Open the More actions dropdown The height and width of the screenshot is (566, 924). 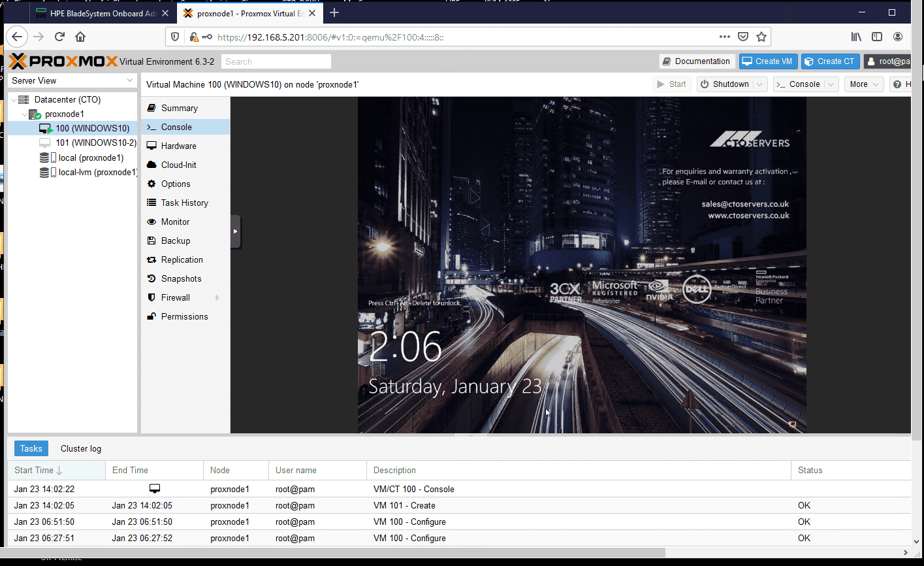click(x=863, y=84)
